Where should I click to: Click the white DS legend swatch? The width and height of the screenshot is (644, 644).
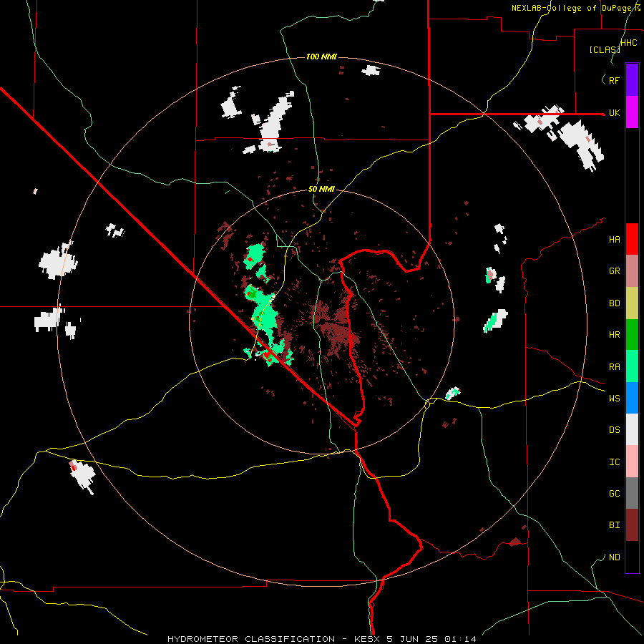tap(632, 429)
